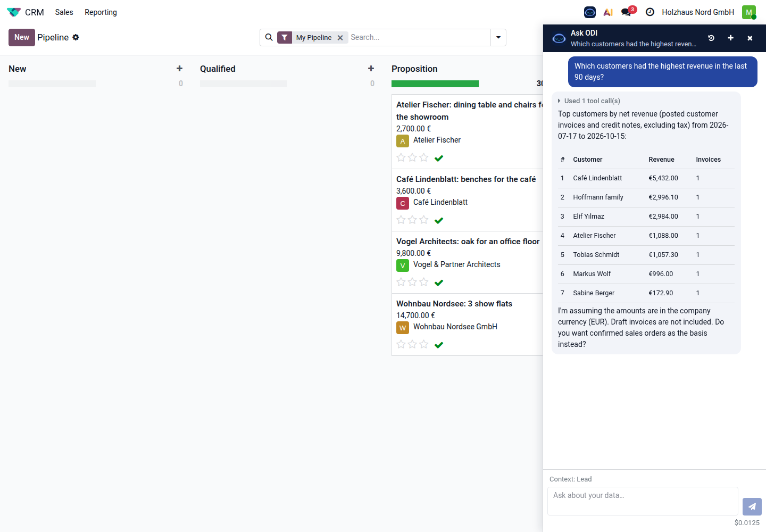Focus the Search field in the pipeline
766x532 pixels.
(x=419, y=37)
